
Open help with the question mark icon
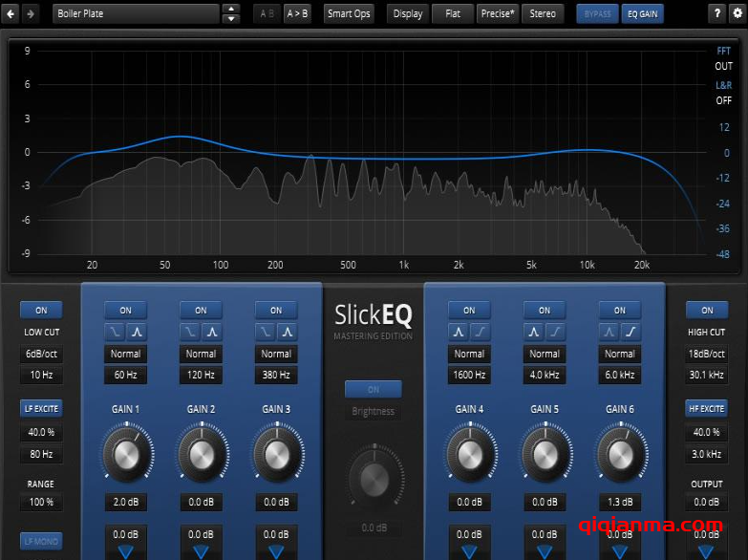pyautogui.click(x=716, y=13)
